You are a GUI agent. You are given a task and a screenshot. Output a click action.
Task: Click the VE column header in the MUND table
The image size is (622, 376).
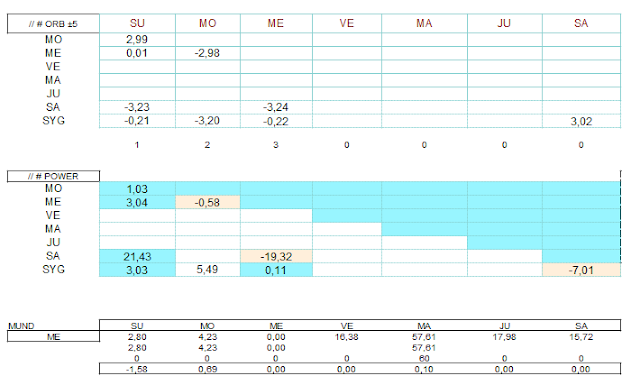(x=347, y=326)
